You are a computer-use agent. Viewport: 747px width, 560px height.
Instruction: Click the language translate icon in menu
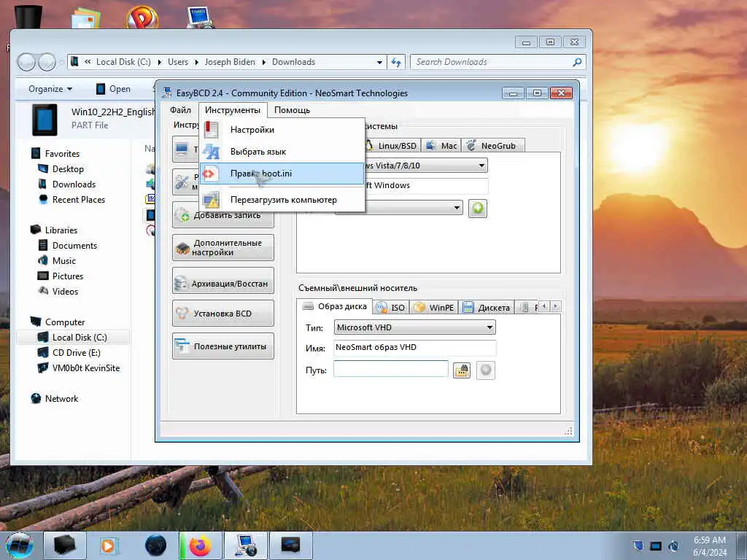coord(212,152)
